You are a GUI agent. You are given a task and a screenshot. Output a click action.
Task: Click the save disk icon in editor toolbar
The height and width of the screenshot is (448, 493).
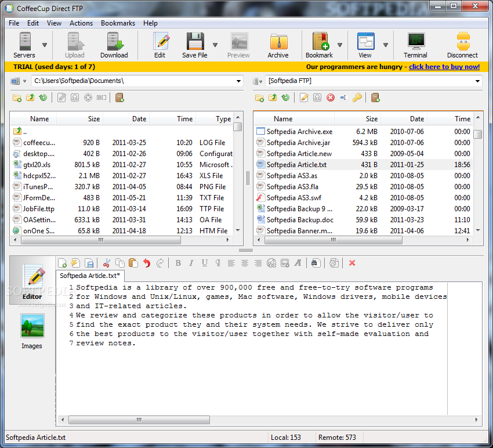[89, 263]
